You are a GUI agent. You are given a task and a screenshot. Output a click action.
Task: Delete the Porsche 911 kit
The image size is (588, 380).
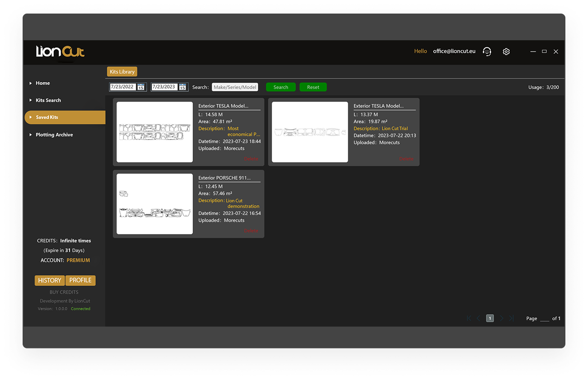[x=251, y=230]
